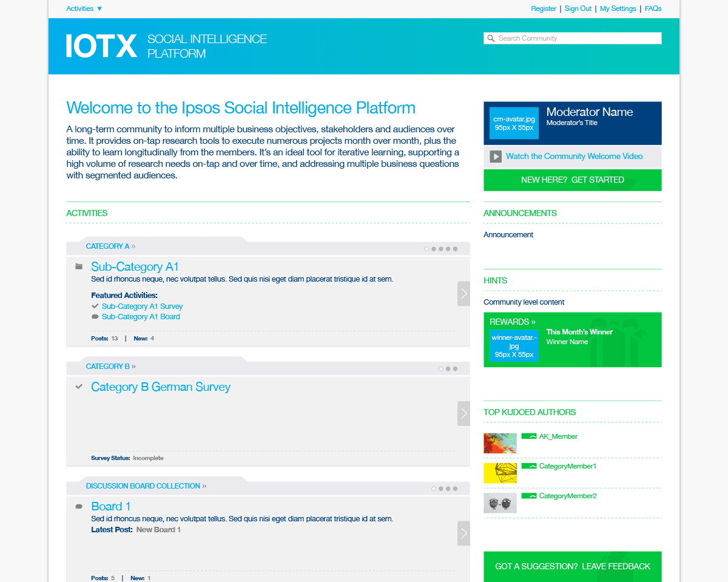Click the Top Kudoed Authors heading

(x=530, y=412)
